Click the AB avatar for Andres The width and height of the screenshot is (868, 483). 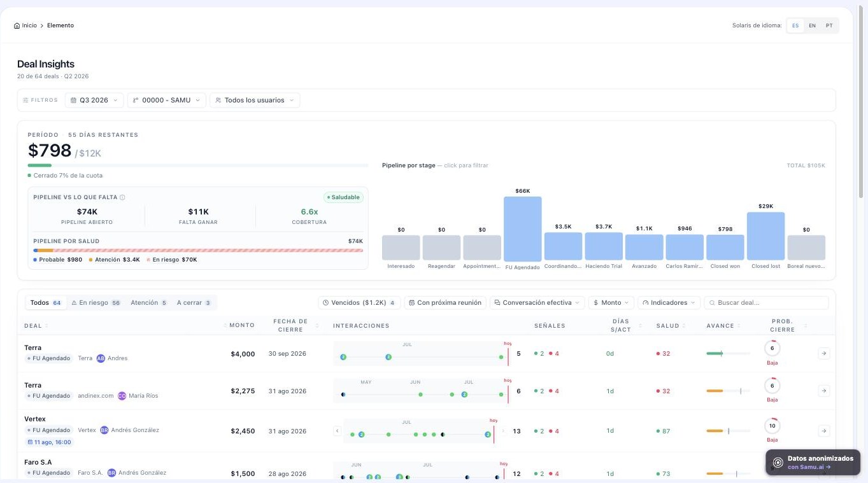click(x=101, y=358)
